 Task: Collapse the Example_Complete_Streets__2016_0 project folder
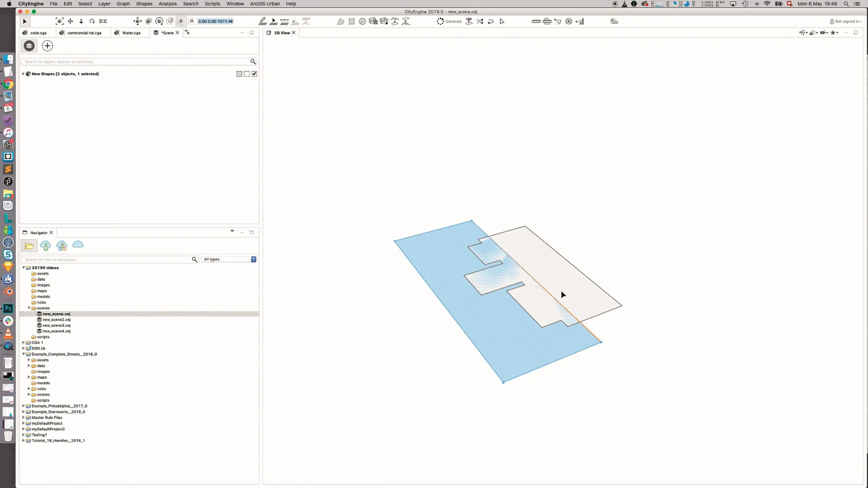tap(23, 354)
